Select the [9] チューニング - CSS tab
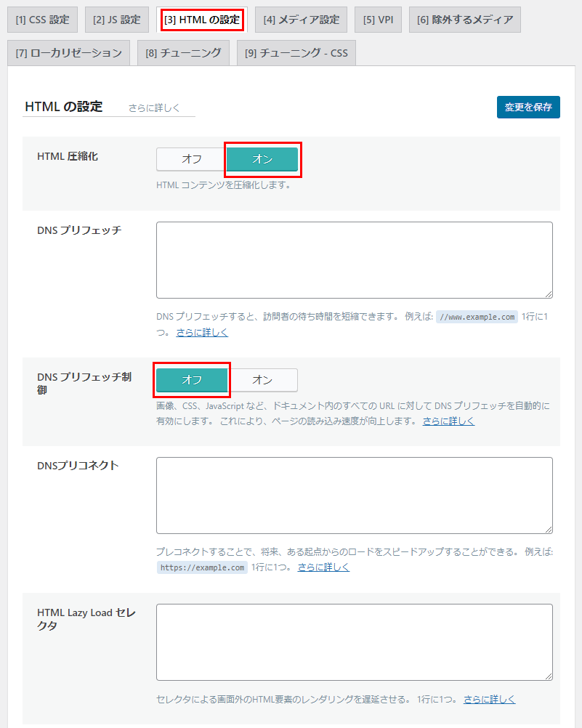Image resolution: width=582 pixels, height=728 pixels. (x=296, y=53)
